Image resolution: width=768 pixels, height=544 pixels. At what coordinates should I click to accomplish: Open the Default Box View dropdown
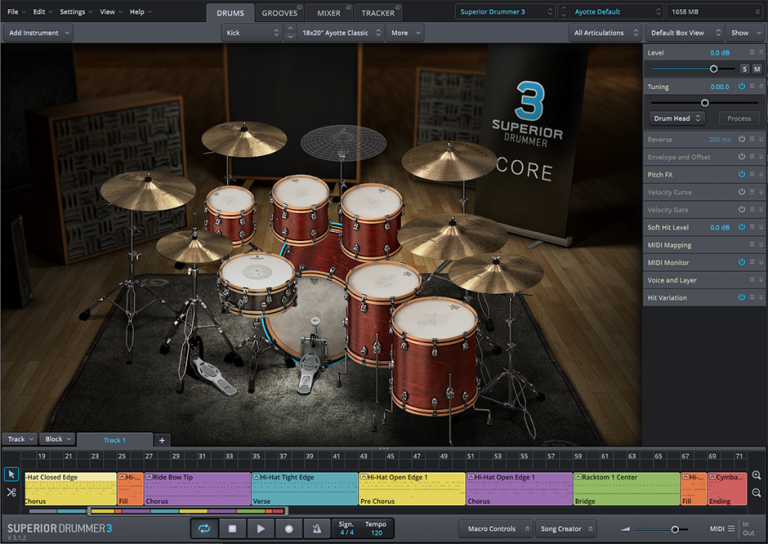pos(685,33)
